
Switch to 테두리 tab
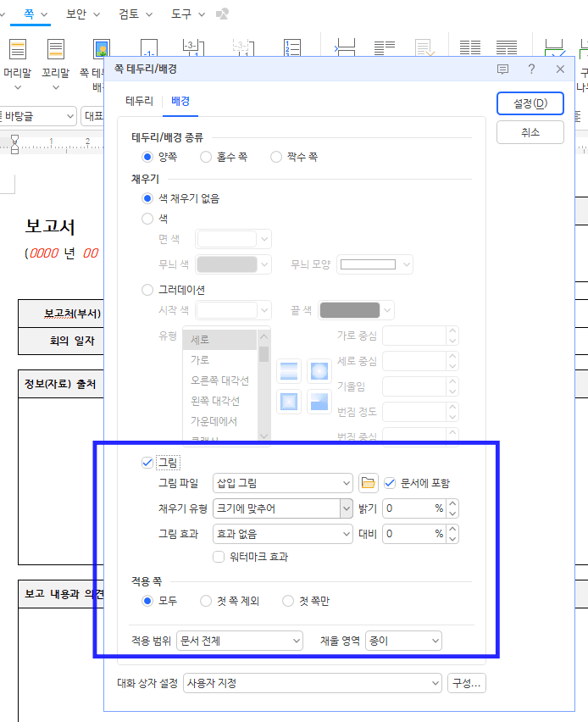coord(139,101)
